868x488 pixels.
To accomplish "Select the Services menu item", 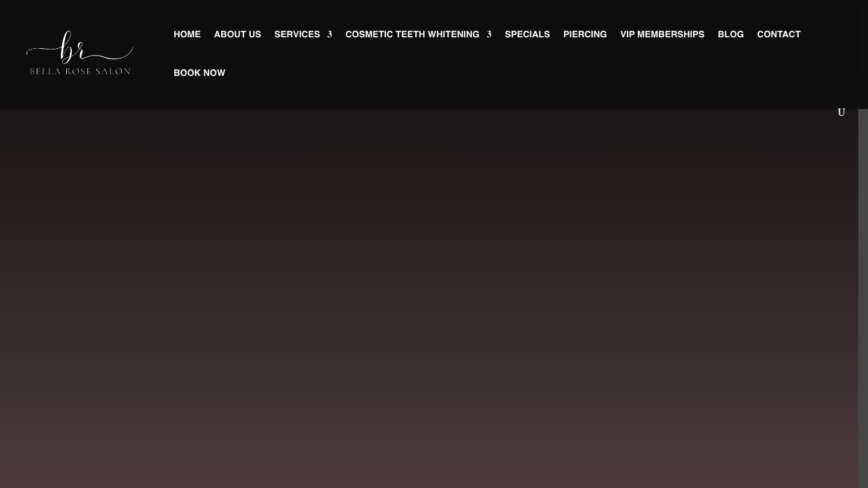I will pyautogui.click(x=297, y=34).
